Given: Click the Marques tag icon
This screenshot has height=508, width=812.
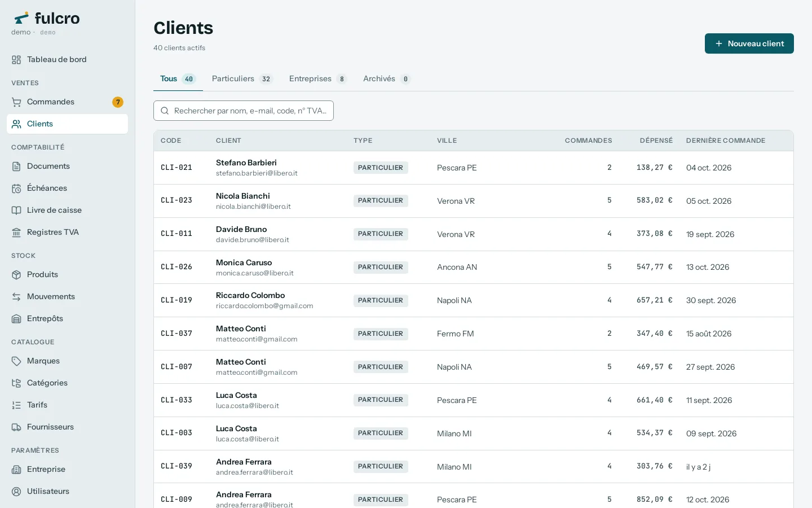Looking at the screenshot, I should coord(16,361).
